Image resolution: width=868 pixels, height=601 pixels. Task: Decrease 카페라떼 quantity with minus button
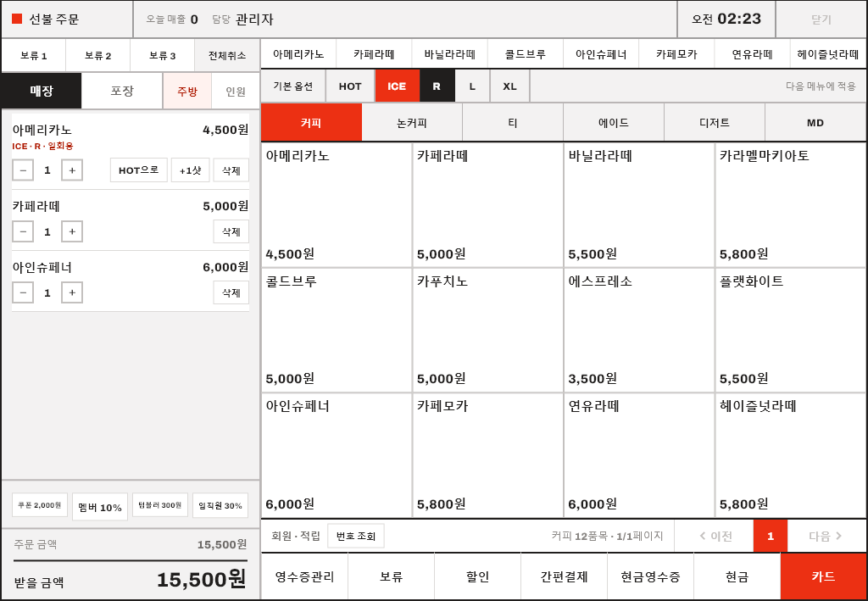point(23,231)
